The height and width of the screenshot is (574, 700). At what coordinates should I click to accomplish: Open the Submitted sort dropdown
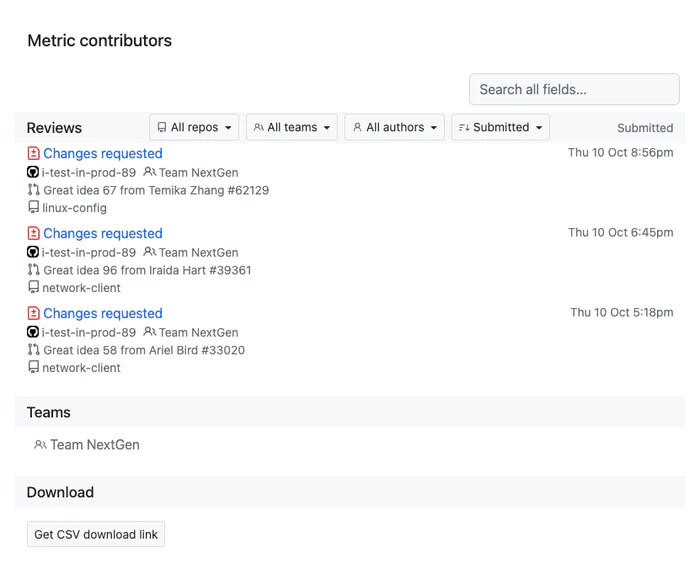point(500,127)
